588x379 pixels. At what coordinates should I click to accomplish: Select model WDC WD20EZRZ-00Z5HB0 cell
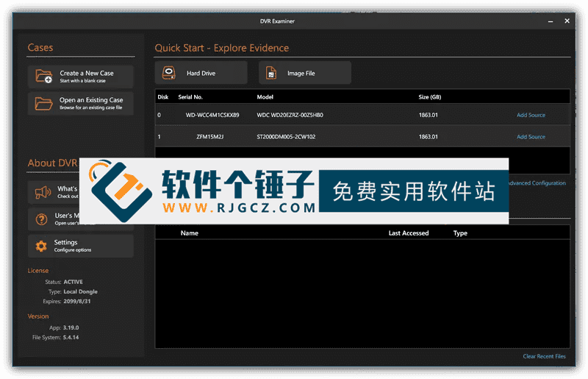click(290, 115)
